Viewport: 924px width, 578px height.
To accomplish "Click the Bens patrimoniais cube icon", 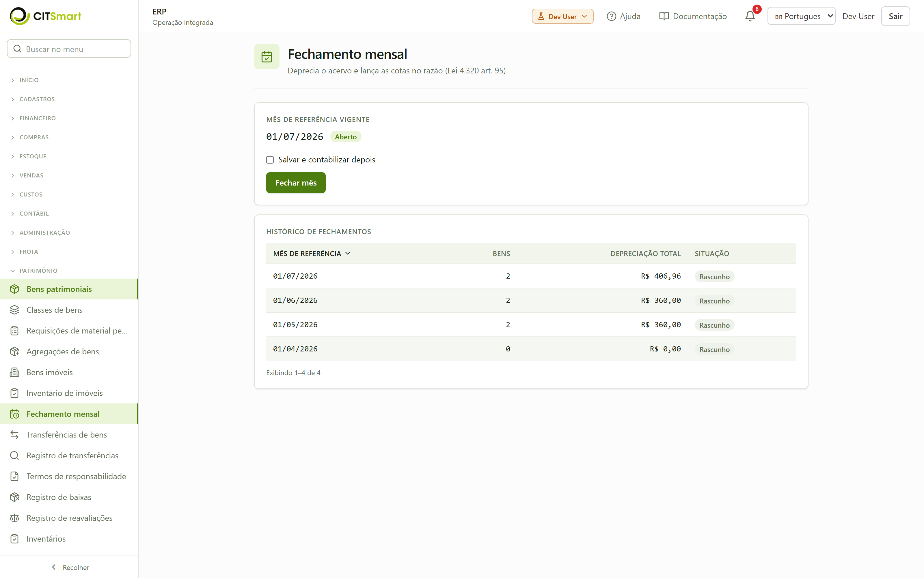I will tap(14, 289).
